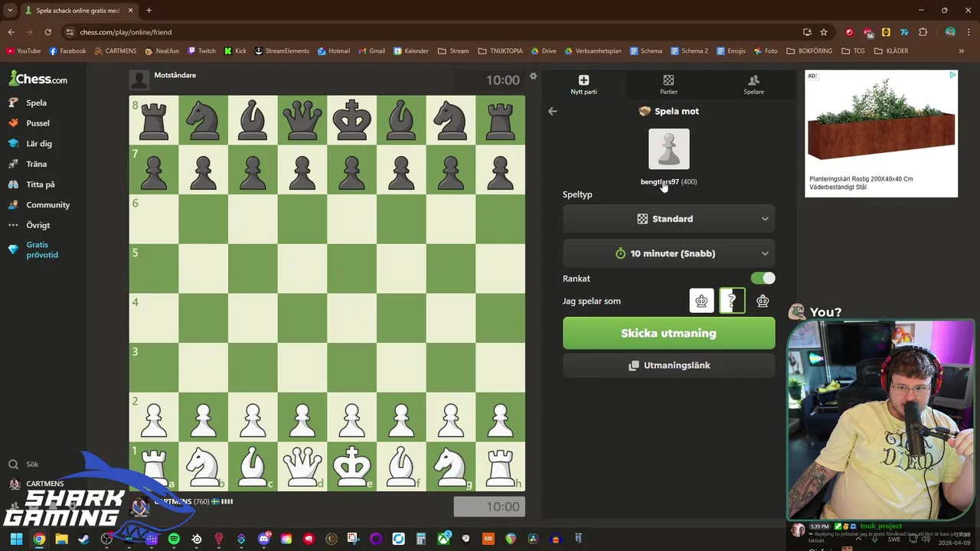Open the Facebook bookmark
Viewport: 980px width, 551px height.
pos(67,51)
